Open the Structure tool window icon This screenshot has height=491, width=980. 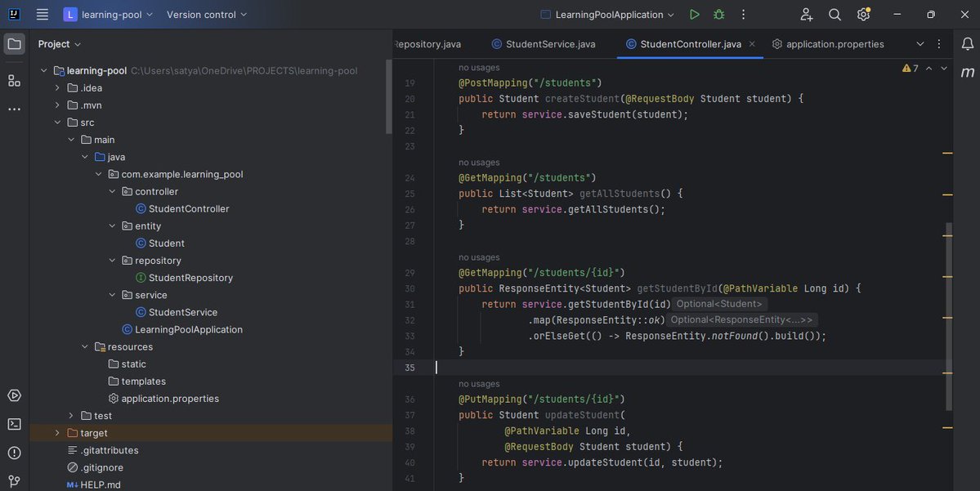tap(15, 81)
